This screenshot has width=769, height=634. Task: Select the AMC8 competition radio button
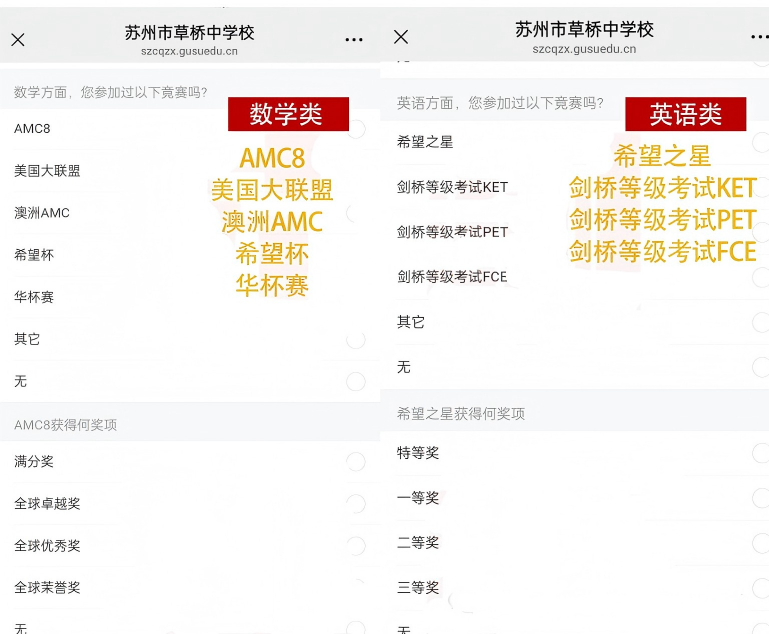[356, 128]
